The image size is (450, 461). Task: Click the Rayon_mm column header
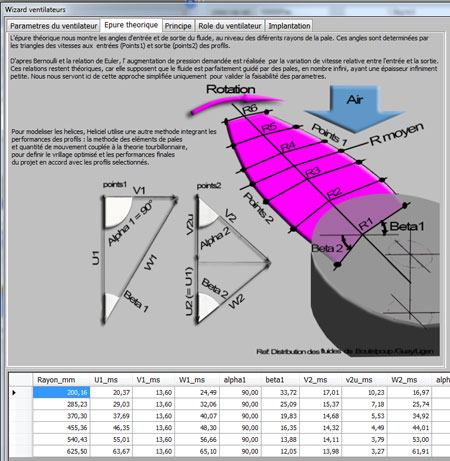click(61, 380)
